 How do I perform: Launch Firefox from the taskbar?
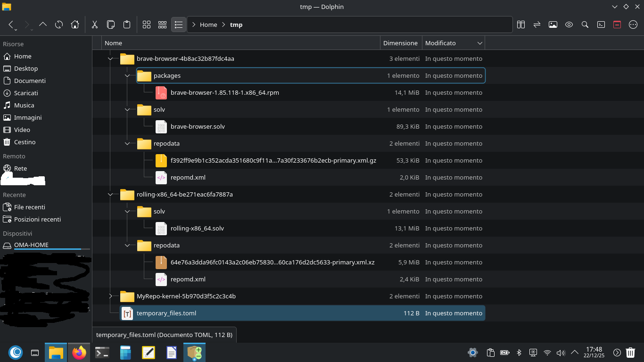tap(79, 352)
